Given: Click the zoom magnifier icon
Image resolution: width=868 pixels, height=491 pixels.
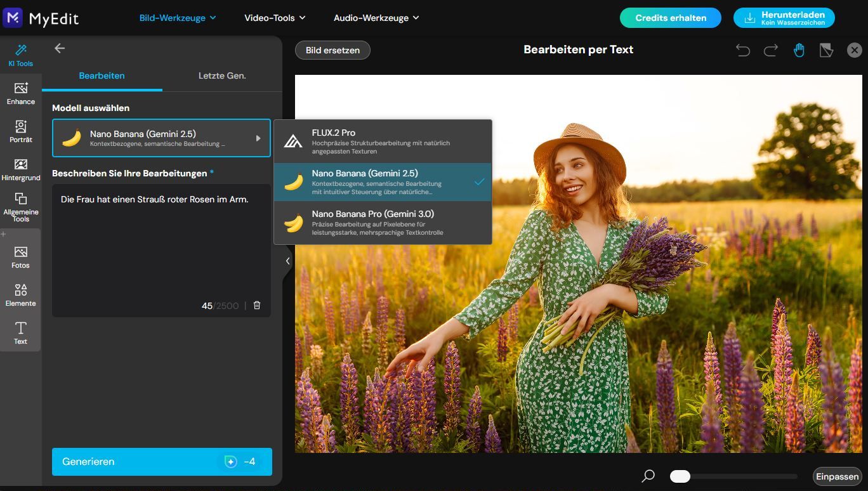Looking at the screenshot, I should coord(648,476).
